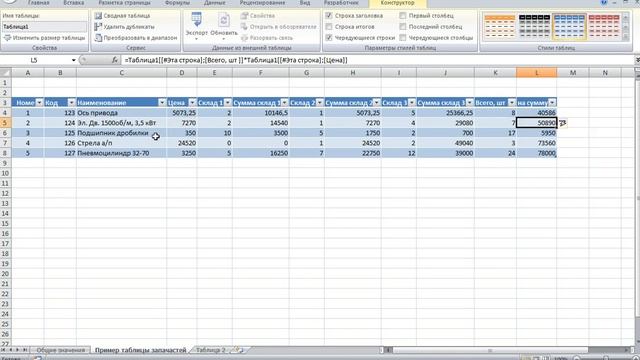Click the Имя таблицы field with Таблица1
640x360 pixels.
[x=44, y=27]
